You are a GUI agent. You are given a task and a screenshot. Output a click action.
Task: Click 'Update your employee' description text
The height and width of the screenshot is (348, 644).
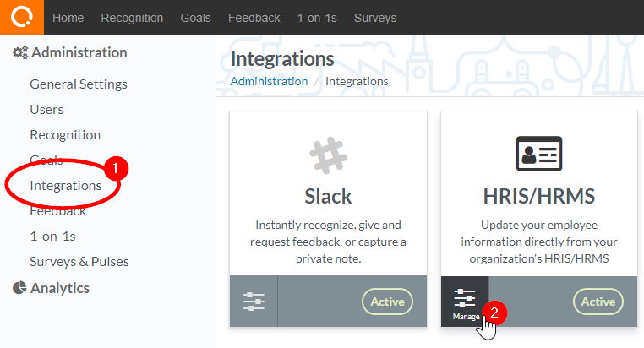(539, 225)
